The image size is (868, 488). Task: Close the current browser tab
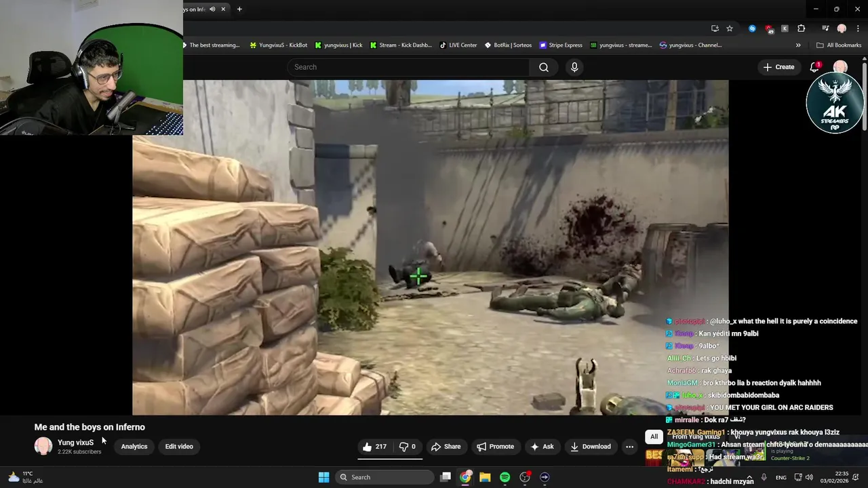pyautogui.click(x=223, y=9)
